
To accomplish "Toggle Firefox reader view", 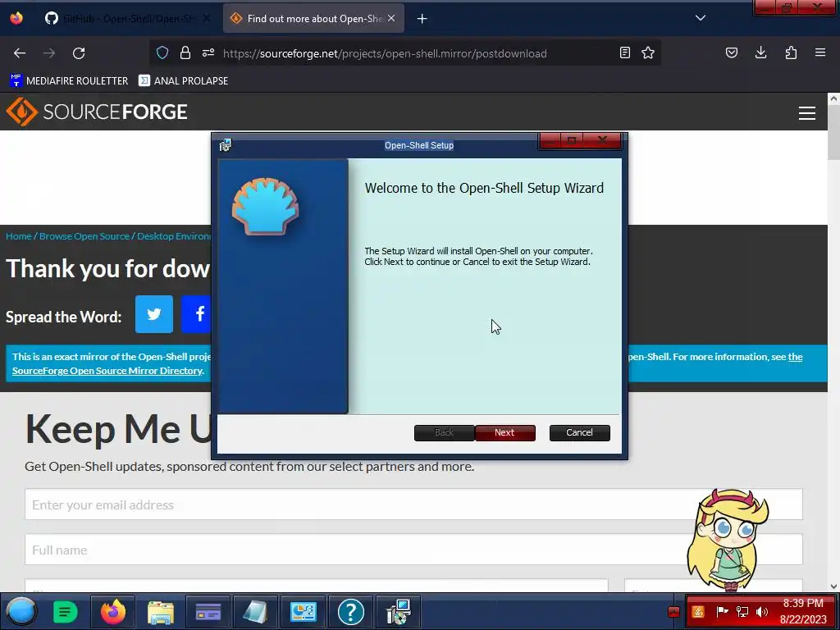I will (x=624, y=53).
